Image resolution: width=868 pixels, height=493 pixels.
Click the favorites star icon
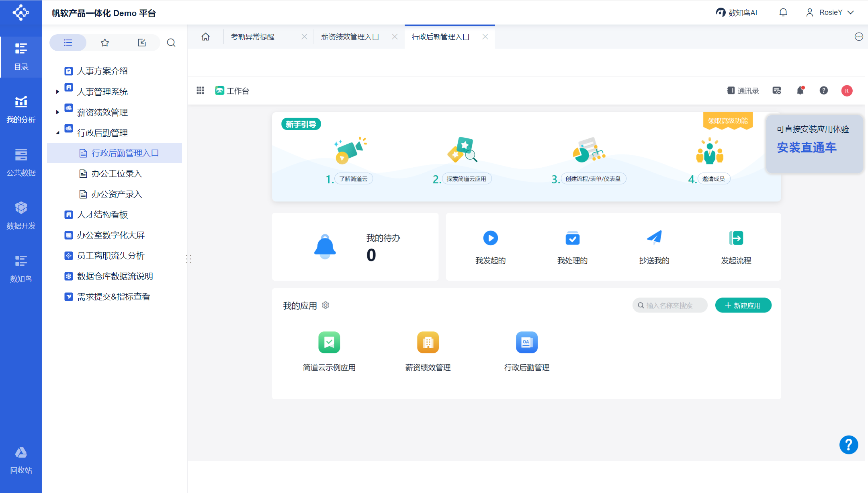105,43
